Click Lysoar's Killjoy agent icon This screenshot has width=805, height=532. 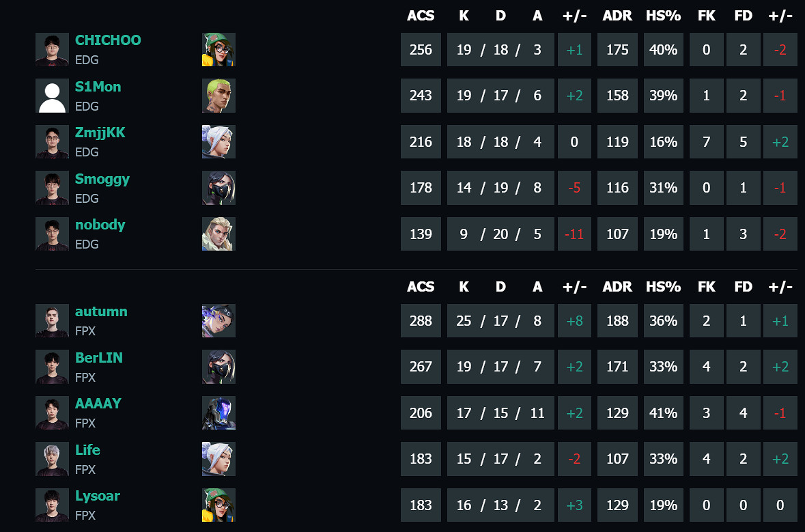click(218, 505)
